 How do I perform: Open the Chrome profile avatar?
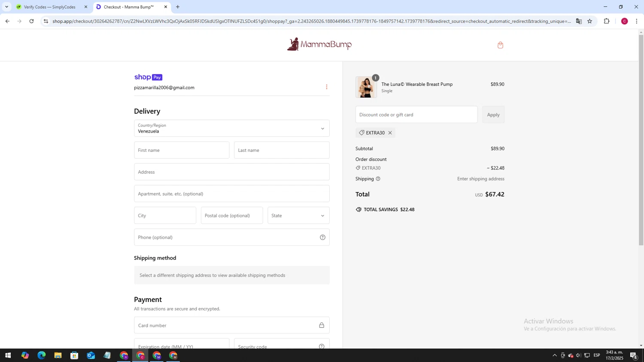pyautogui.click(x=625, y=21)
